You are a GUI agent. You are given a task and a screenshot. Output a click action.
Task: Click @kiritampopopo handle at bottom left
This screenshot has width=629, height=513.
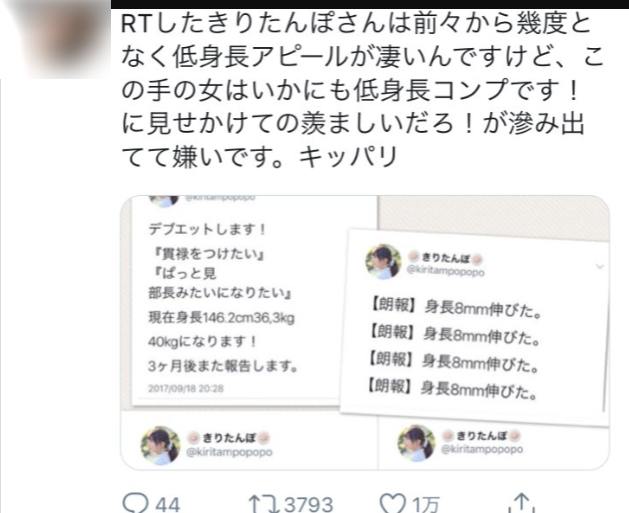[x=229, y=452]
